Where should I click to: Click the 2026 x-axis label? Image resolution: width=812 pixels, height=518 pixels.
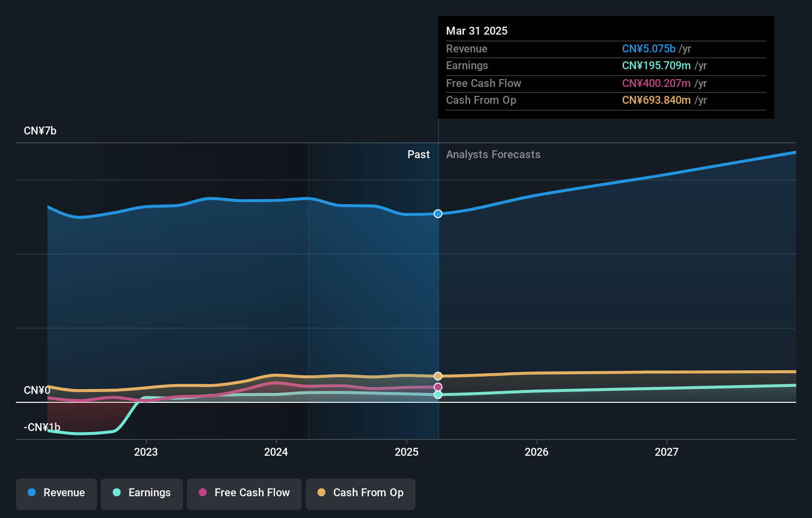[x=537, y=452]
